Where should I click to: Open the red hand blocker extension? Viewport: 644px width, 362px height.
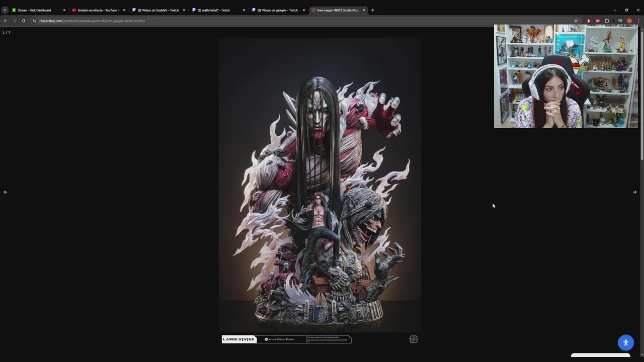click(x=589, y=21)
